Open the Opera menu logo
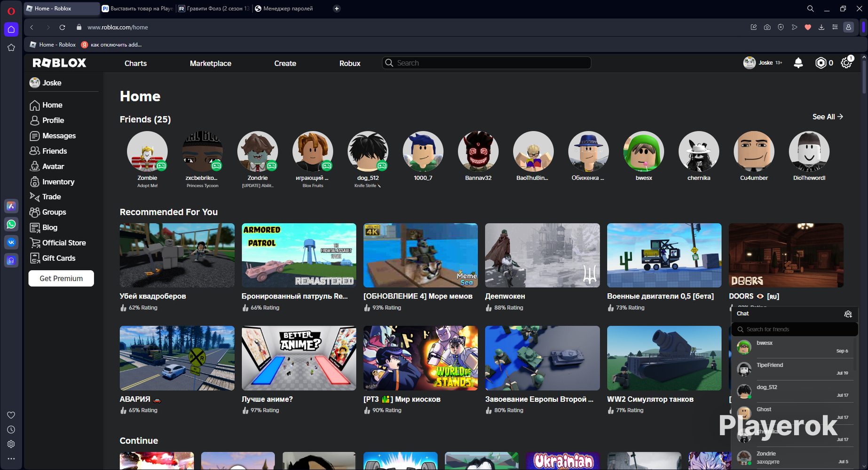The width and height of the screenshot is (868, 470). pyautogui.click(x=11, y=11)
